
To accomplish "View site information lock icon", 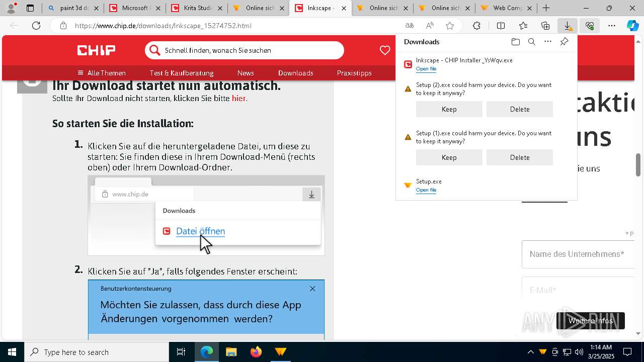I will pos(63,26).
